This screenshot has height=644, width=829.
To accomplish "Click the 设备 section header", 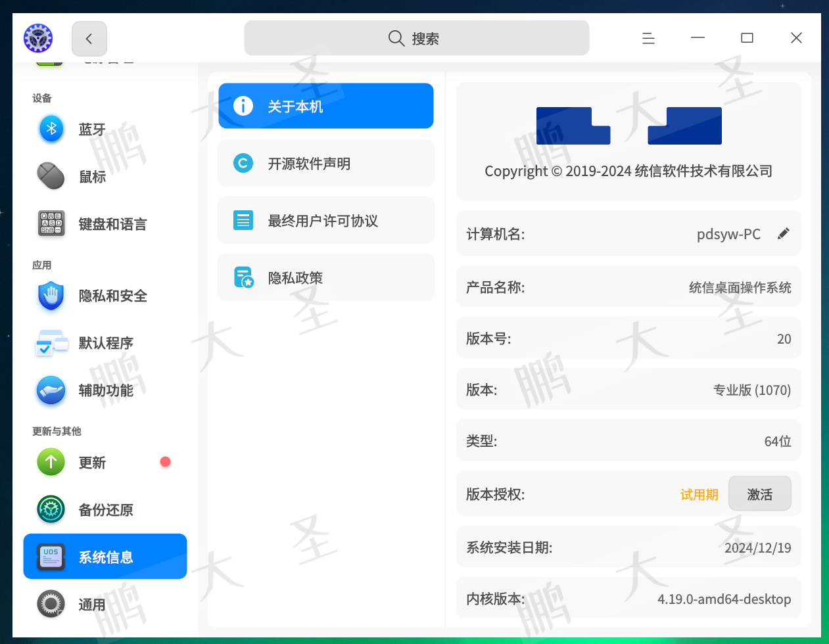I will [42, 98].
